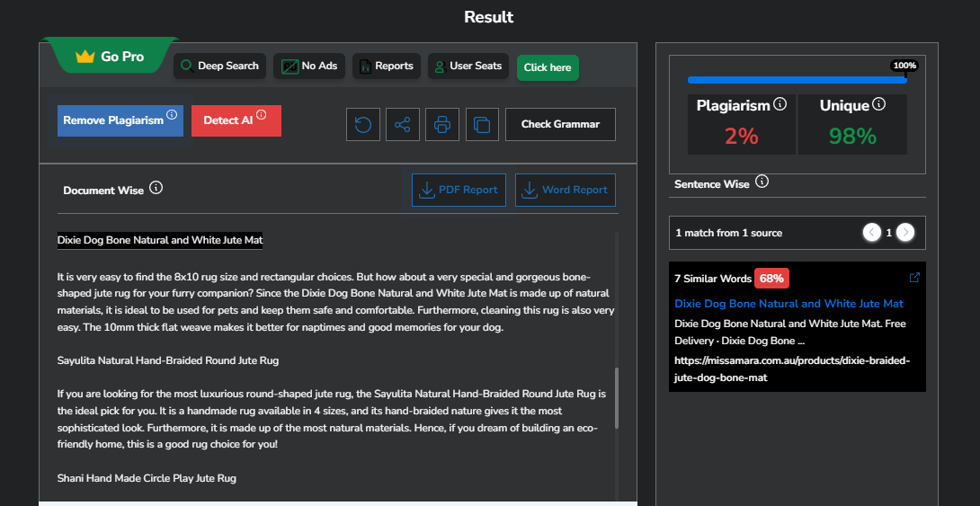Click the Go Pro crown badge

coord(110,57)
